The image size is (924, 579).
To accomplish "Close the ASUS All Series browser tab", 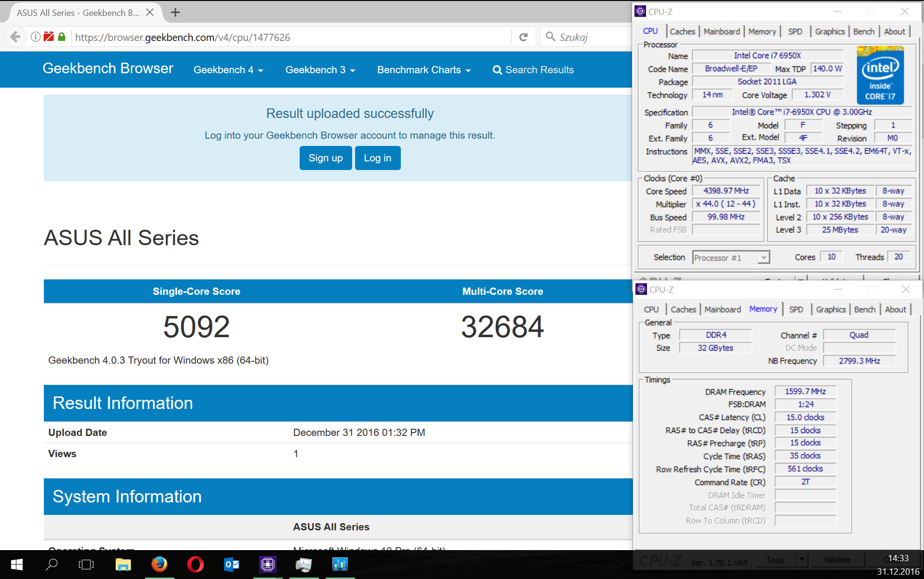I will (150, 13).
